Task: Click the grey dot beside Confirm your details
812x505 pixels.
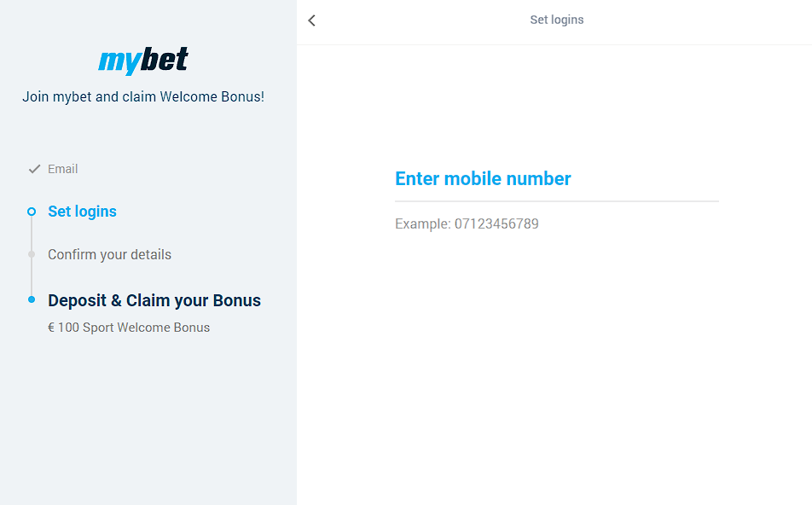Action: point(32,254)
